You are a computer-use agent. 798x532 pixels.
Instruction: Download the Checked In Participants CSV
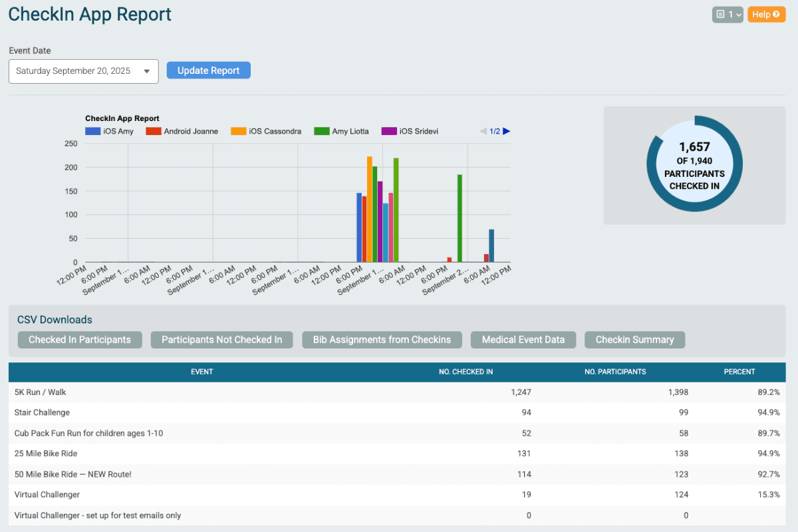click(x=80, y=339)
